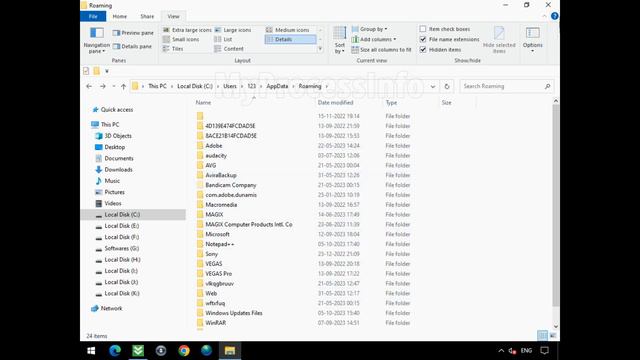
Task: Switch to Small icons layout
Action: (181, 39)
